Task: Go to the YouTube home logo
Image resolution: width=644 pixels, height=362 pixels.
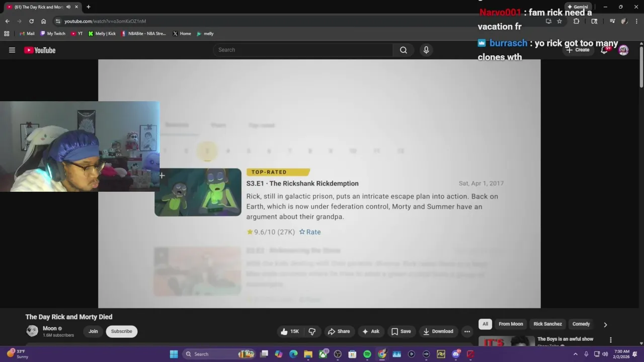Action: coord(40,50)
